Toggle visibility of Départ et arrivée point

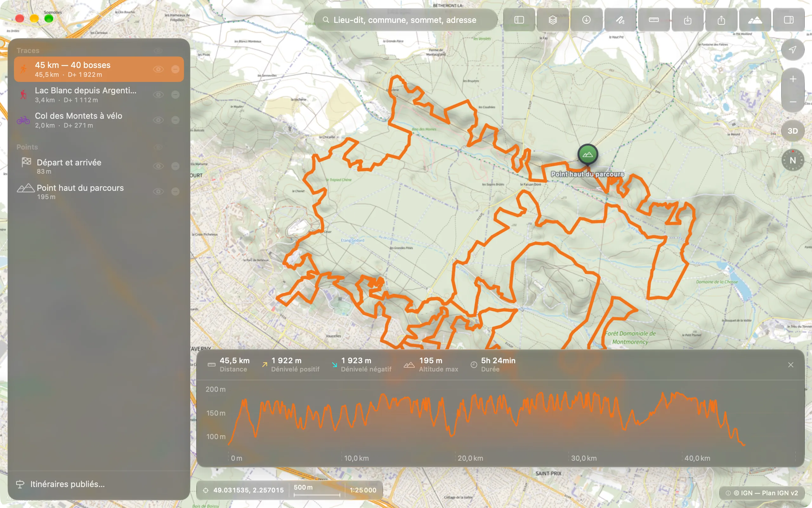pyautogui.click(x=158, y=166)
